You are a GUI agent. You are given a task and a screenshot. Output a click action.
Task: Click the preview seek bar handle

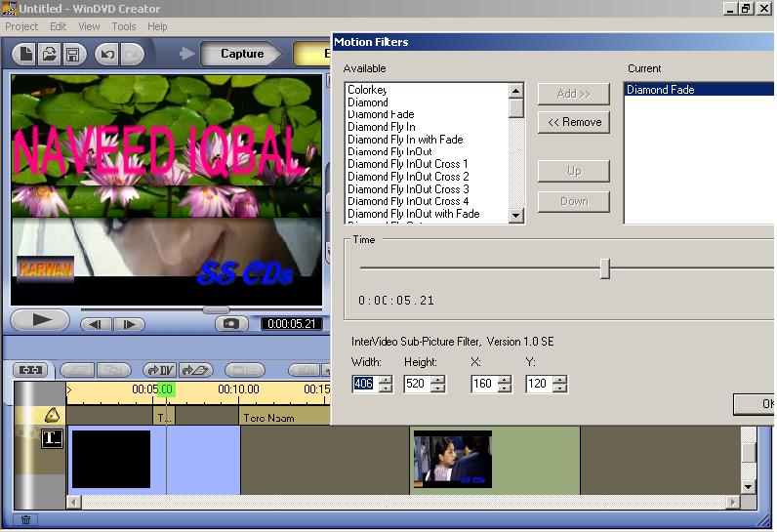click(x=216, y=310)
